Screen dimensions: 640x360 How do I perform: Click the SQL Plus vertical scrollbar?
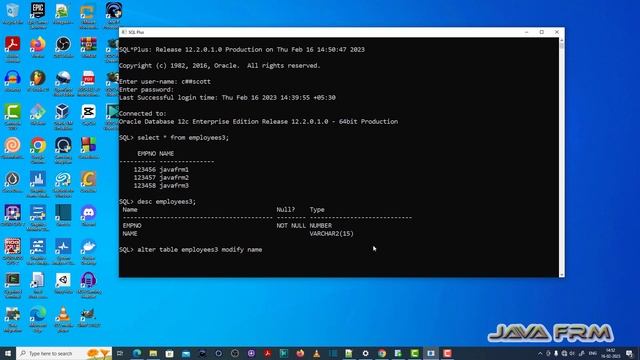click(562, 157)
